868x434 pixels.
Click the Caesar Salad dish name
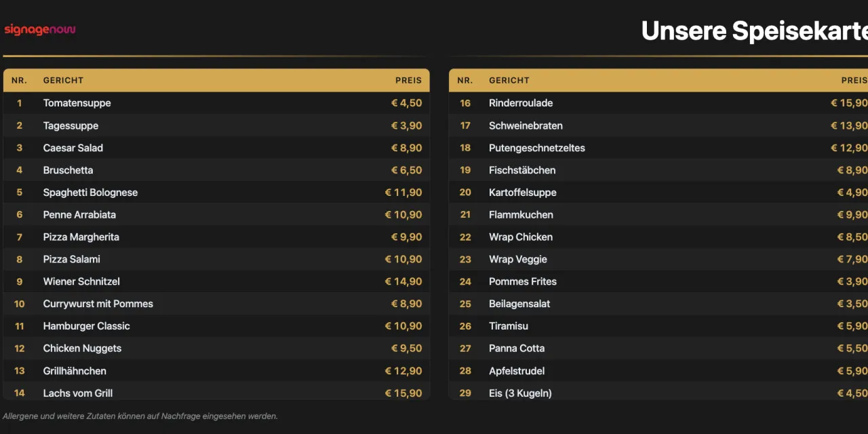pyautogui.click(x=73, y=148)
